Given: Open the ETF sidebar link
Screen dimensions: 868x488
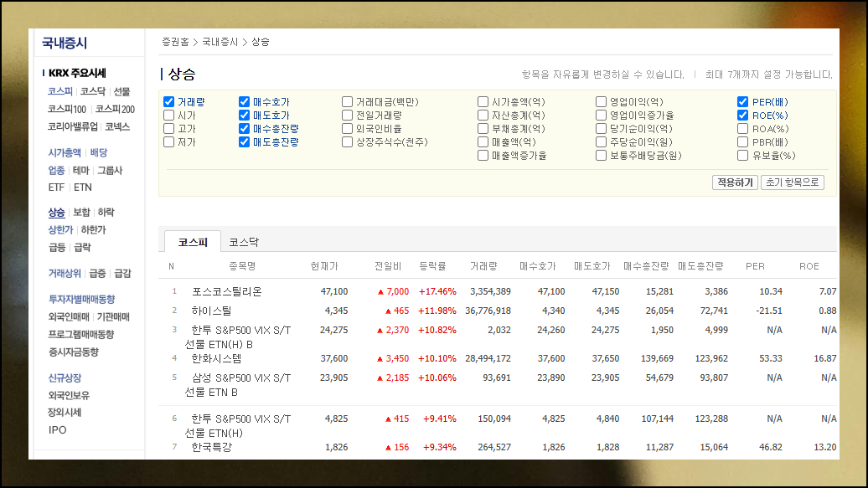Looking at the screenshot, I should pos(56,187).
